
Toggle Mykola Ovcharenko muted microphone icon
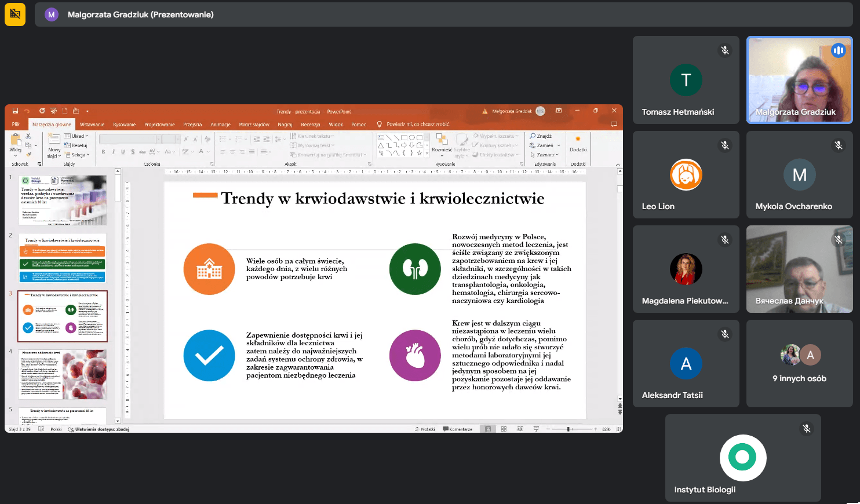pyautogui.click(x=839, y=145)
